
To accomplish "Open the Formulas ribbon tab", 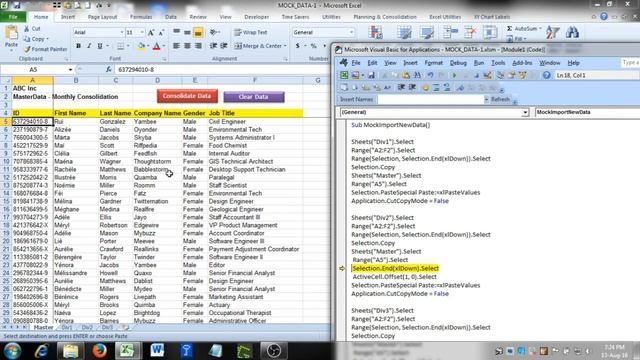I will (x=141, y=17).
